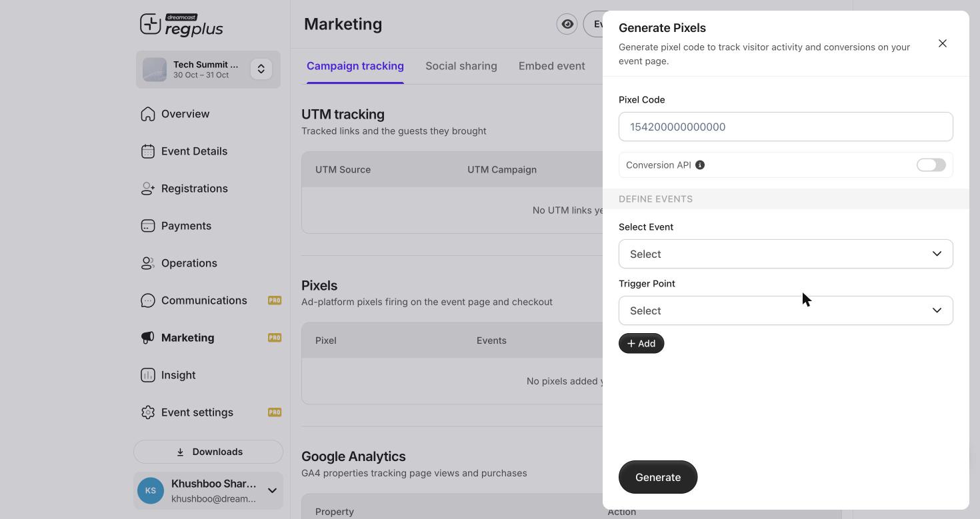Open the Trigger Point dropdown

point(786,310)
